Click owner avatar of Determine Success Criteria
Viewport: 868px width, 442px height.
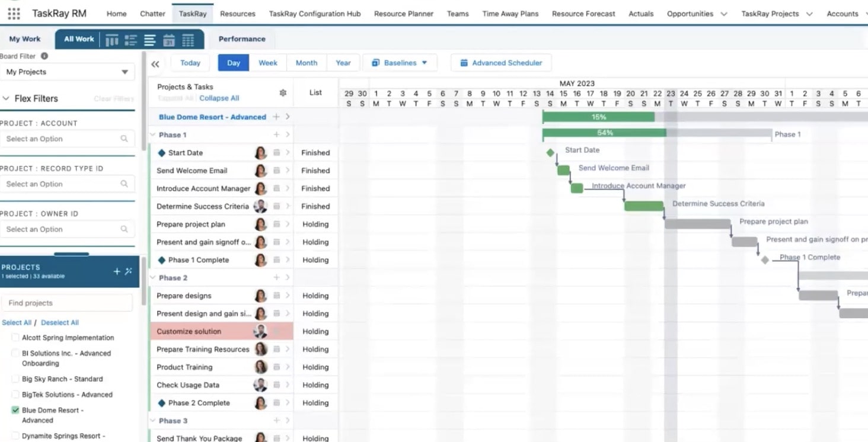click(260, 206)
